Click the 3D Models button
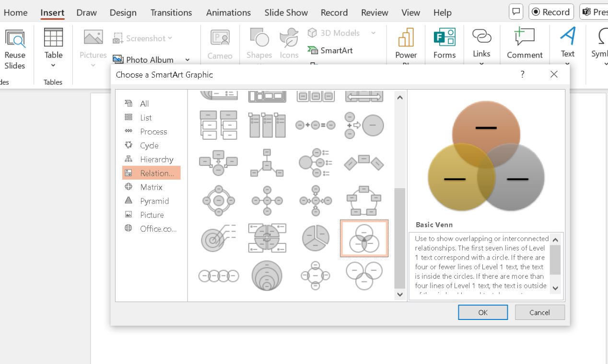Screen dimensions: 608x364 coord(334,33)
